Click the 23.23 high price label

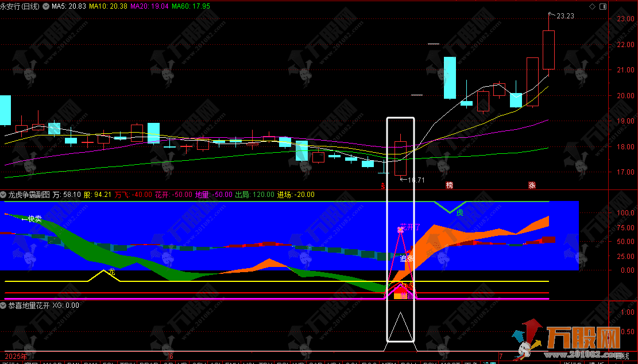click(x=565, y=16)
